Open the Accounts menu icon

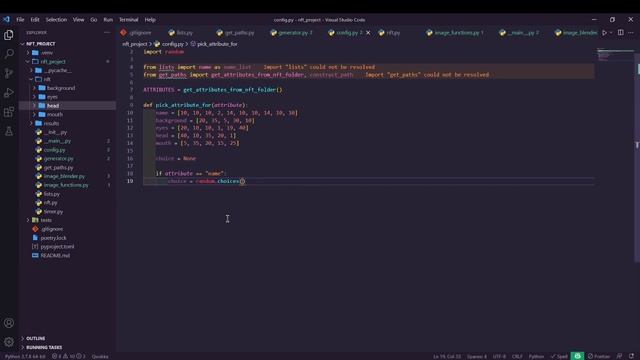(9, 323)
